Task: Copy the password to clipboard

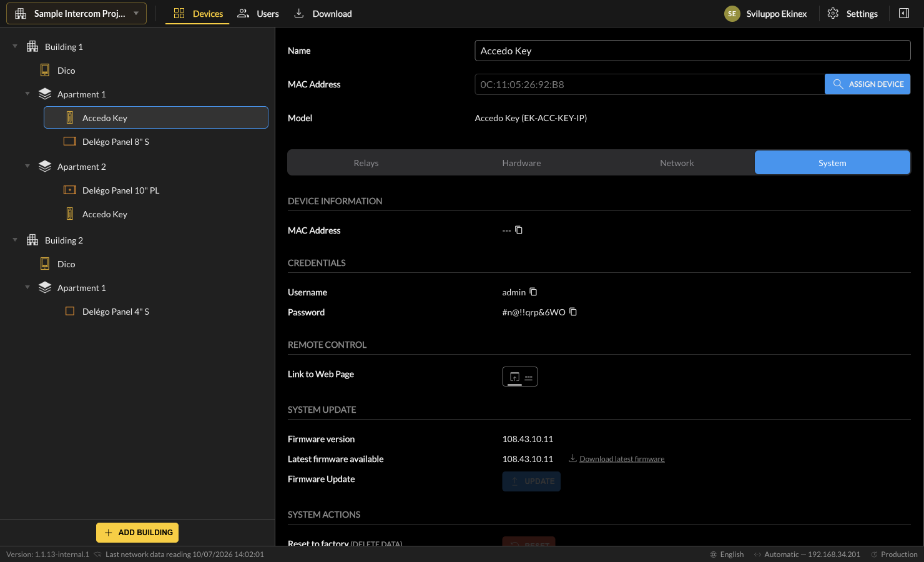Action: coord(573,312)
